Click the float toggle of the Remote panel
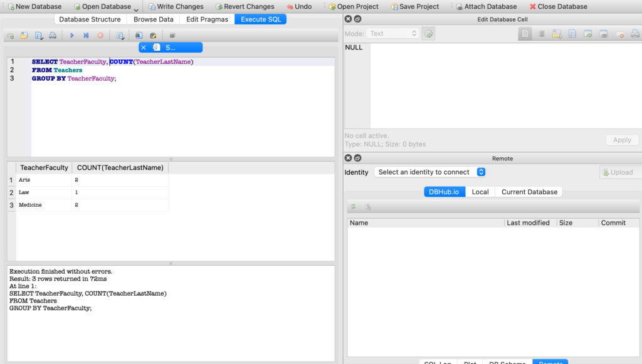The height and width of the screenshot is (364, 642). click(357, 159)
